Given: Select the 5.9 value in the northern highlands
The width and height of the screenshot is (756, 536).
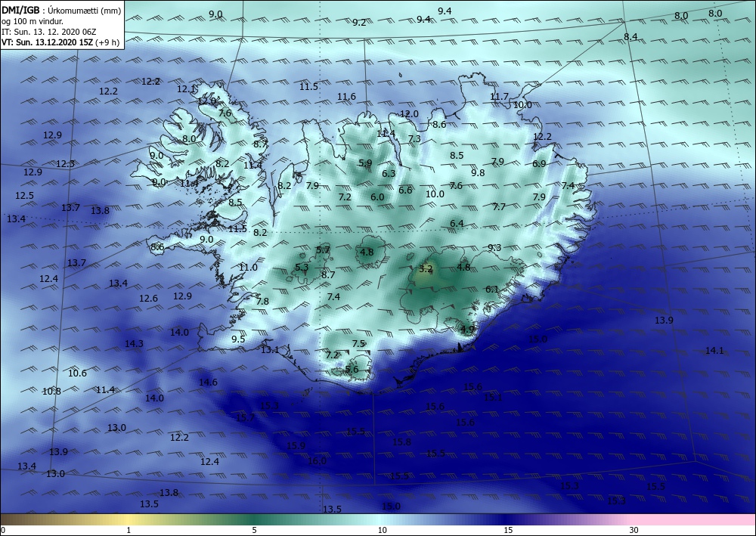Looking at the screenshot, I should click(x=365, y=163).
